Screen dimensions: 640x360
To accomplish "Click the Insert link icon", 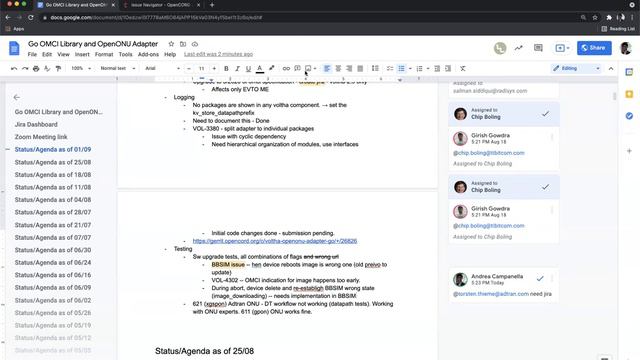I will coord(286,69).
